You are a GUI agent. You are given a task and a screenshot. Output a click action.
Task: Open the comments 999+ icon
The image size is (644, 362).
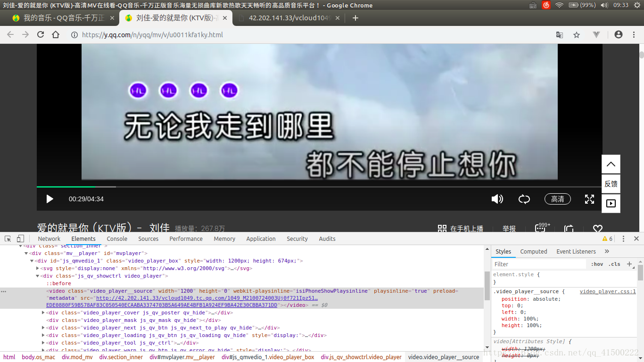(542, 228)
